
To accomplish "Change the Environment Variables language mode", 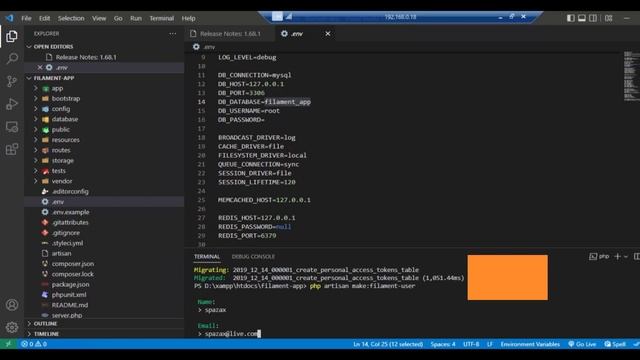I will point(530,344).
